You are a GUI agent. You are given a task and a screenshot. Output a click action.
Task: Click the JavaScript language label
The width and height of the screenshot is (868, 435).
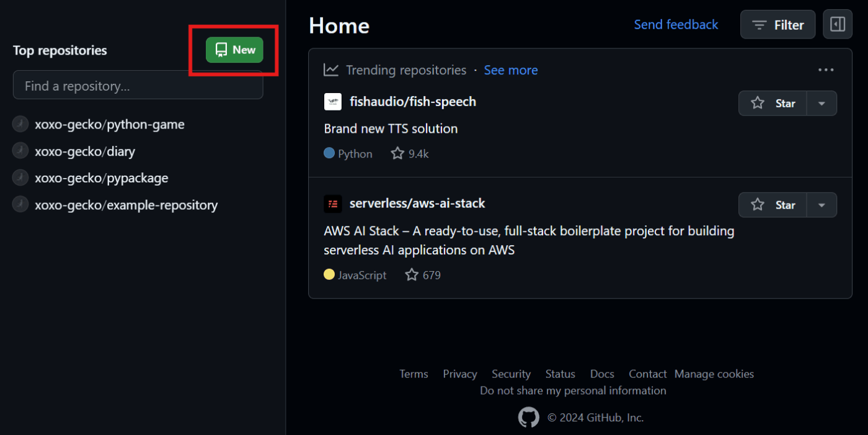[x=355, y=275]
